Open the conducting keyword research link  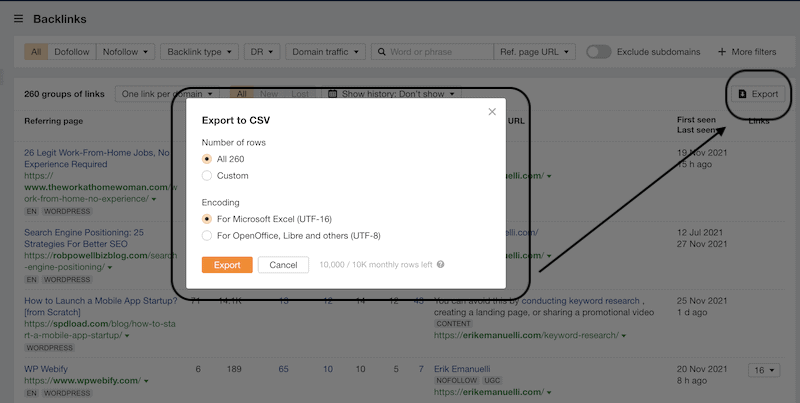point(580,300)
